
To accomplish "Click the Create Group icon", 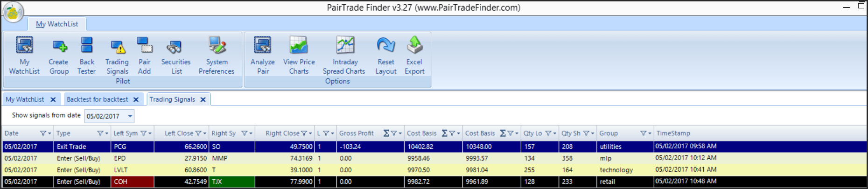I will click(x=59, y=55).
